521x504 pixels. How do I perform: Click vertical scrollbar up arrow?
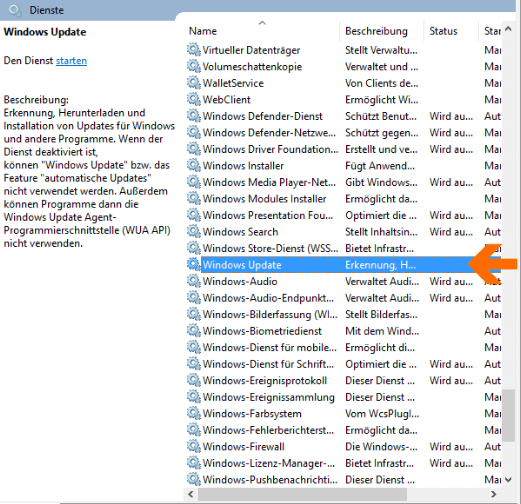508,29
